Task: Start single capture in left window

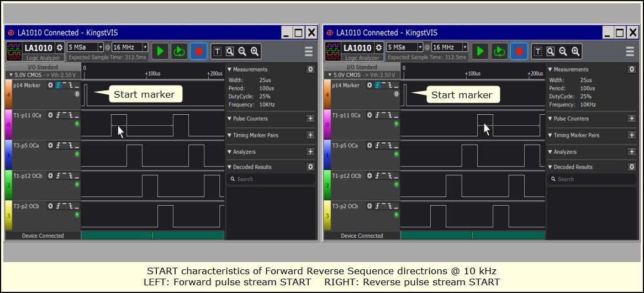Action: coord(160,51)
